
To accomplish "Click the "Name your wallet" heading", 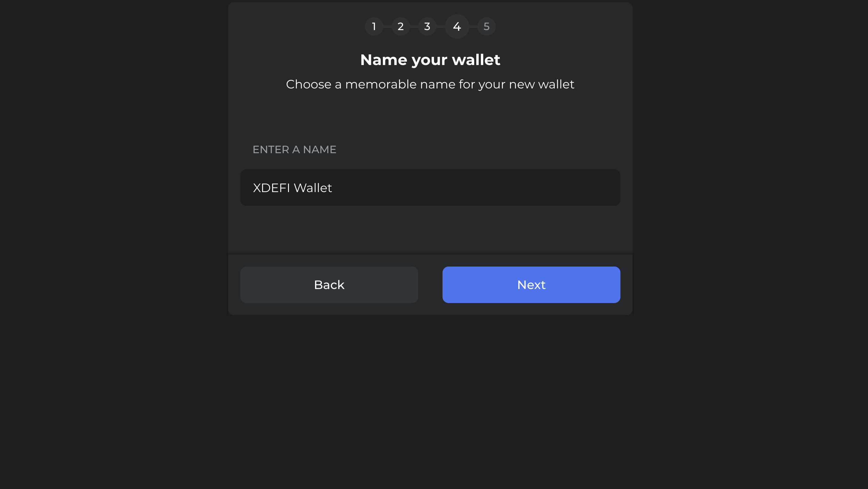I will (430, 60).
